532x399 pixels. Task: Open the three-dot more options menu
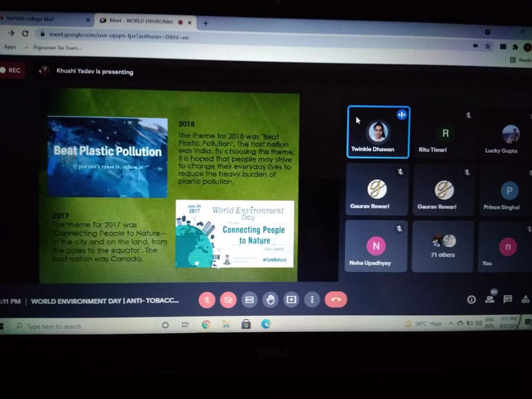pyautogui.click(x=312, y=300)
